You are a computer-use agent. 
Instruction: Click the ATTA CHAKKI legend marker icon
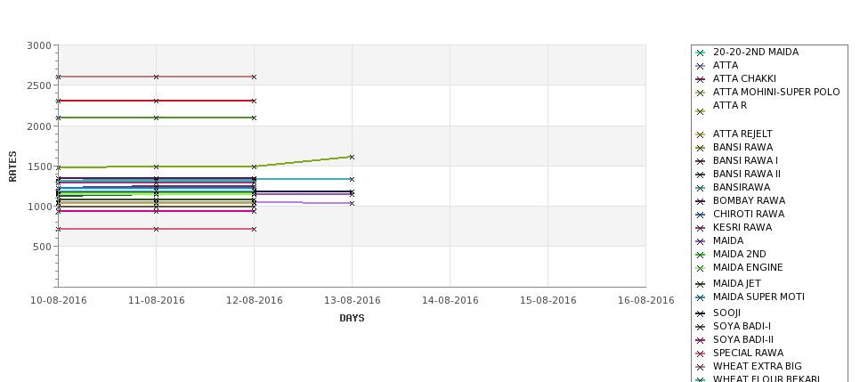(701, 79)
